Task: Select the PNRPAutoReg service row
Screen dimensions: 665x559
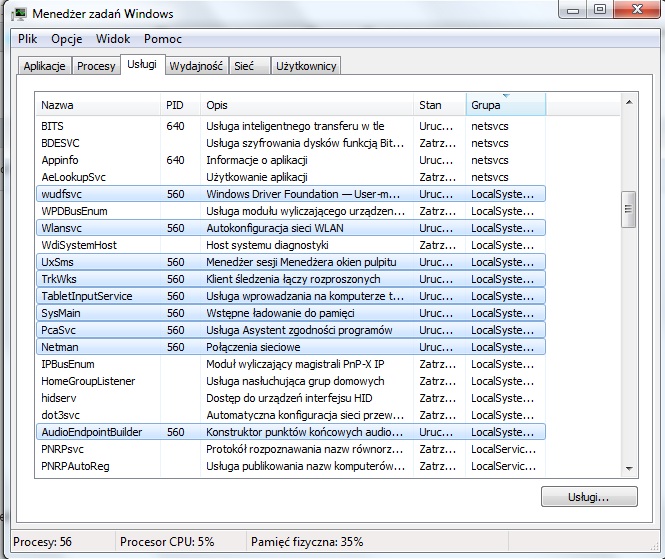Action: point(291,466)
